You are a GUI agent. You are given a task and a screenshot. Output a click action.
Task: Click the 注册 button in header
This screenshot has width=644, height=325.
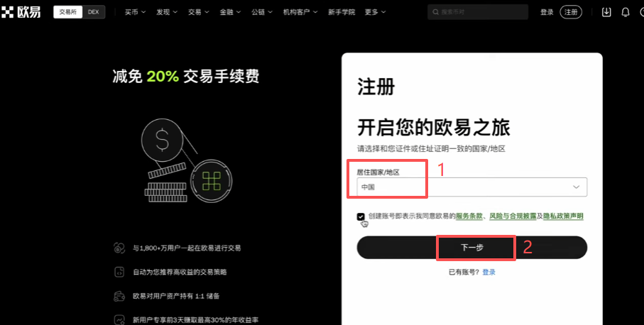click(572, 12)
